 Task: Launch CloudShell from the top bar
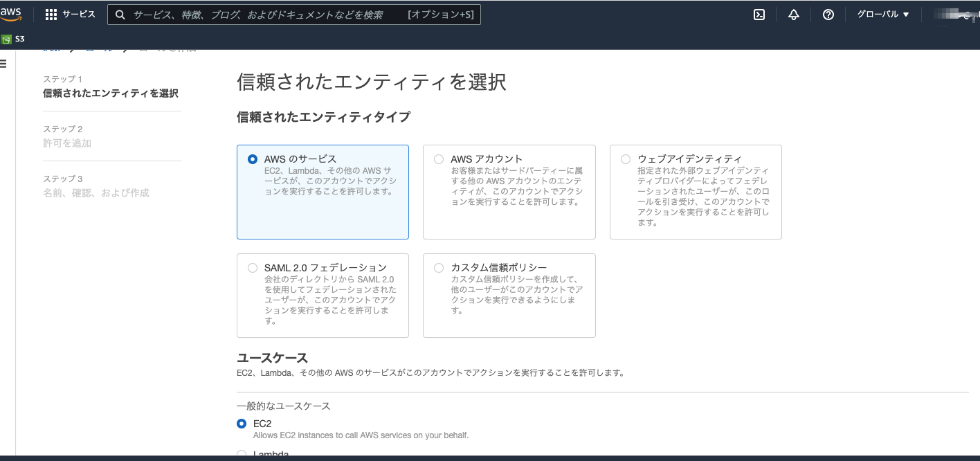point(759,15)
